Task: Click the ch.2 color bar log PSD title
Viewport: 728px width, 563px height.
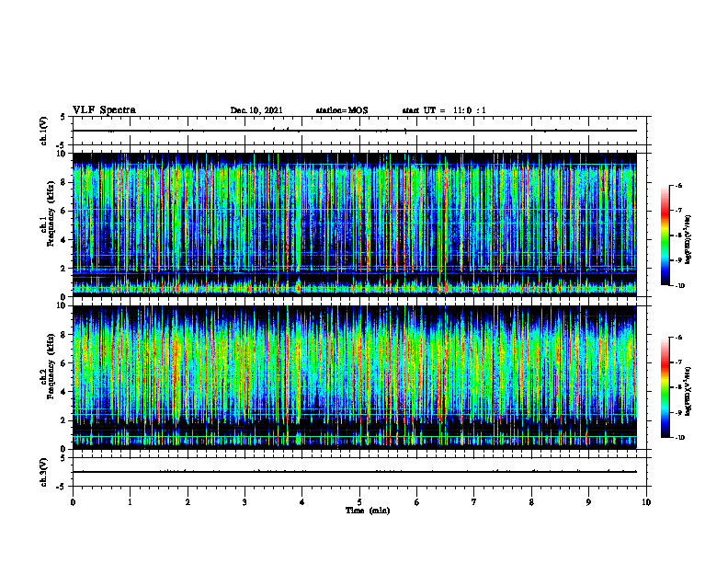Action: [688, 392]
